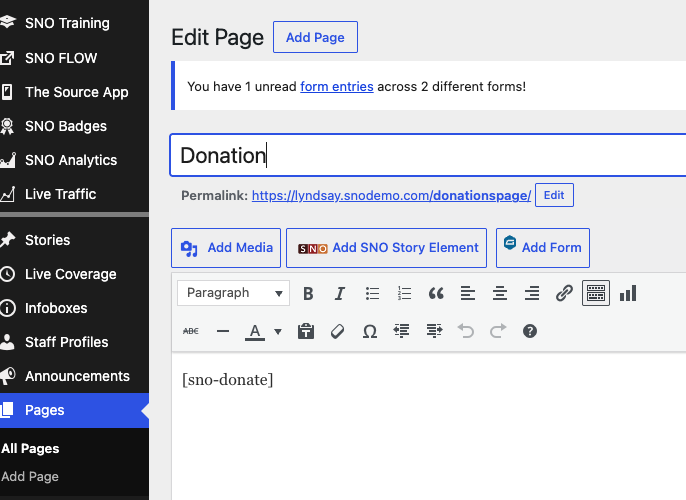Click the clock icon beside Live Coverage
This screenshot has height=500, width=686.
7,274
